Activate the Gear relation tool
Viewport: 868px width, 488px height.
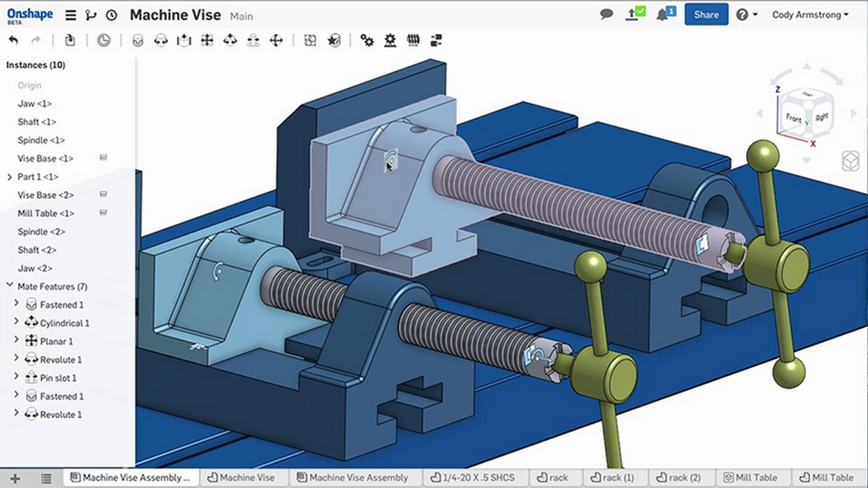coord(367,40)
